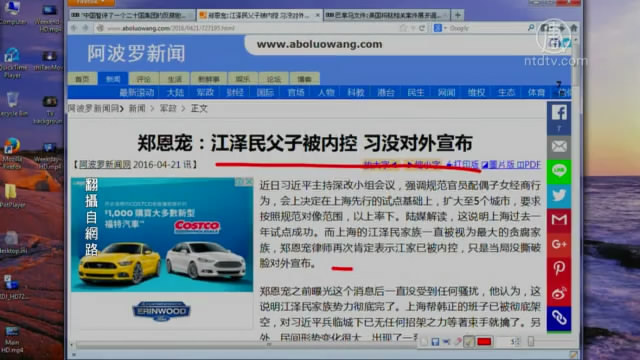Switch to the third browser tab
The image size is (640, 360).
(387, 15)
